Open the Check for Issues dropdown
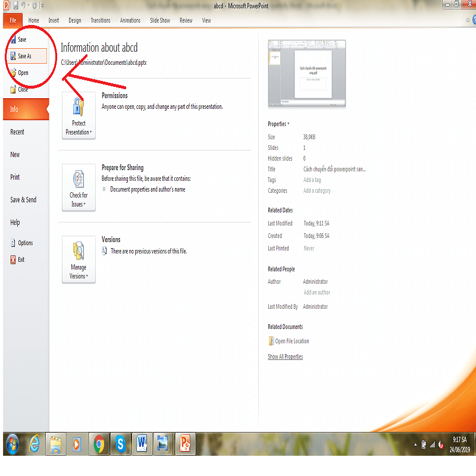This screenshot has width=476, height=476. [x=79, y=187]
